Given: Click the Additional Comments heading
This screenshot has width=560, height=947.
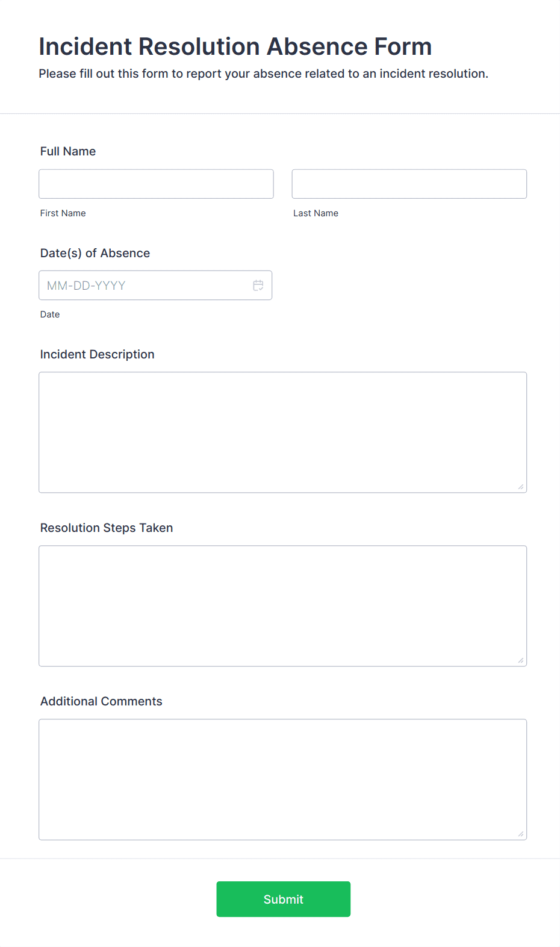Looking at the screenshot, I should 101,701.
